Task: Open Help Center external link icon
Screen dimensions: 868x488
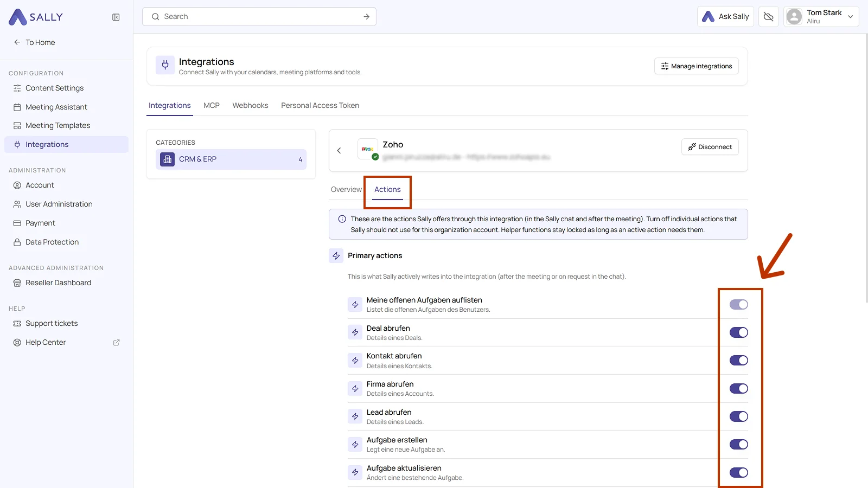Action: [116, 343]
